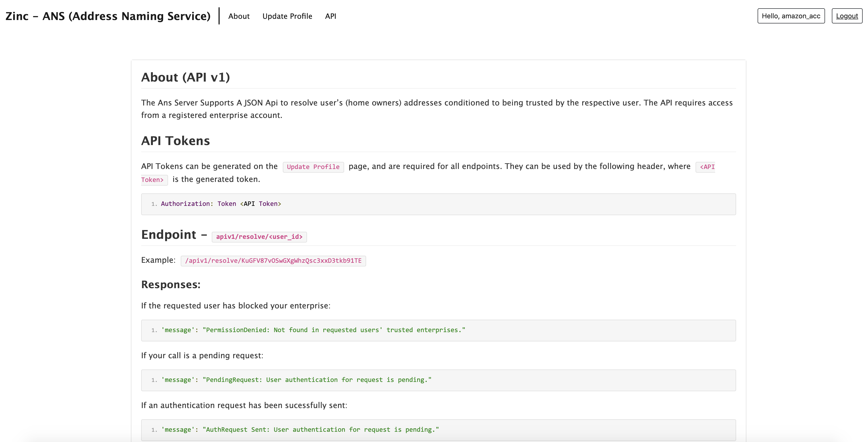The image size is (868, 442).
Task: Open the API nav link
Action: [x=330, y=16]
